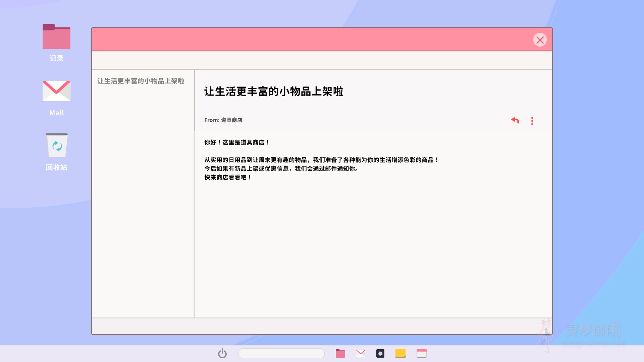Click the greeting line 你好！这里是道具商店
The width and height of the screenshot is (644, 362).
237,142
